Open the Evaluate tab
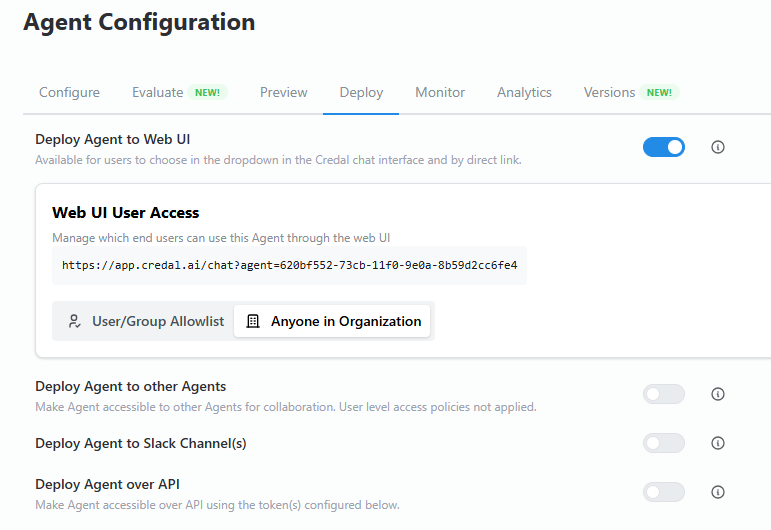Screen dimensions: 771x530 pyautogui.click(x=158, y=92)
